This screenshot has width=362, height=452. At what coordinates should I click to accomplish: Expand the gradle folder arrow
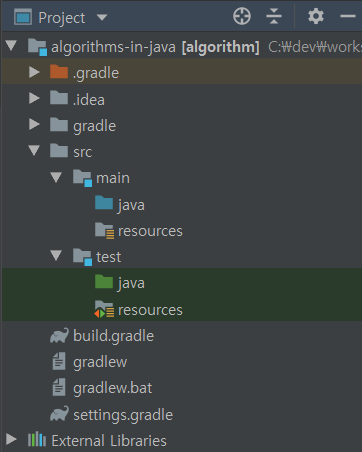click(34, 124)
